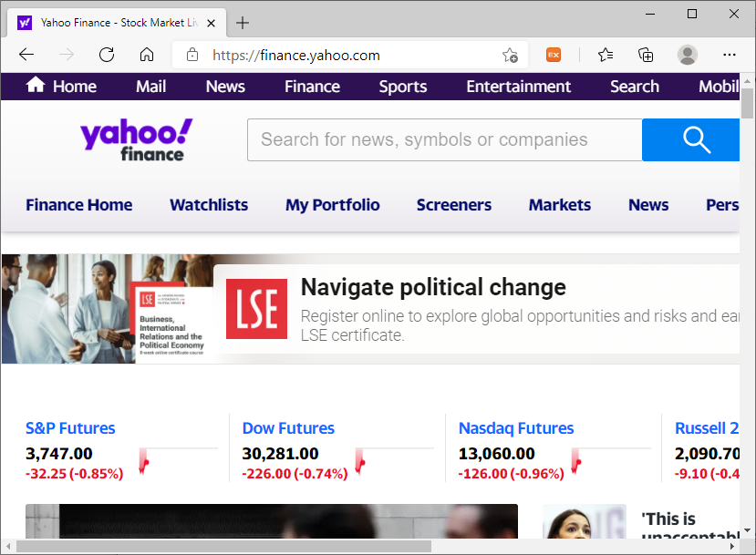Open Dow Futures sparkline chart
Image resolution: width=756 pixels, height=555 pixels.
click(x=394, y=461)
